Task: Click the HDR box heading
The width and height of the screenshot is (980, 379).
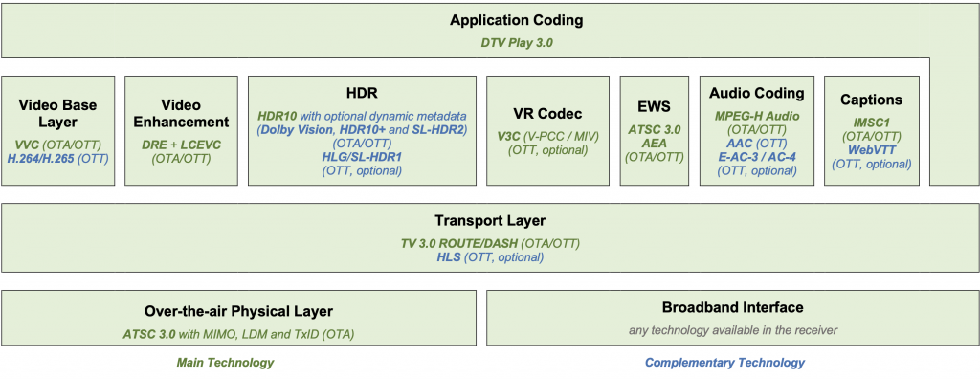Action: tap(362, 93)
